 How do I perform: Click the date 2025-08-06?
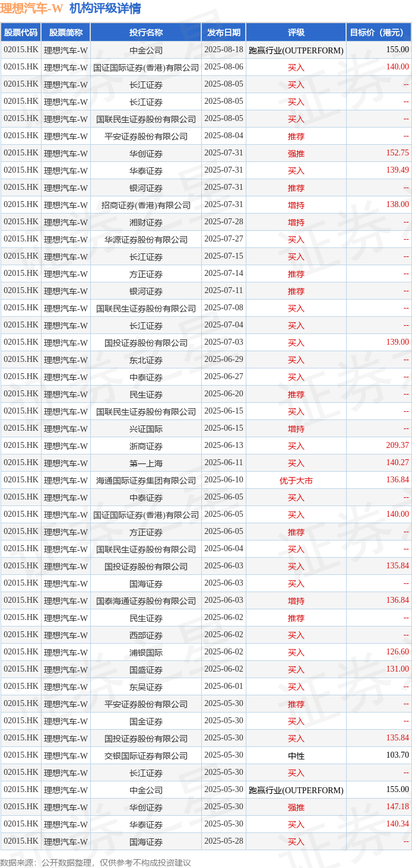point(224,68)
